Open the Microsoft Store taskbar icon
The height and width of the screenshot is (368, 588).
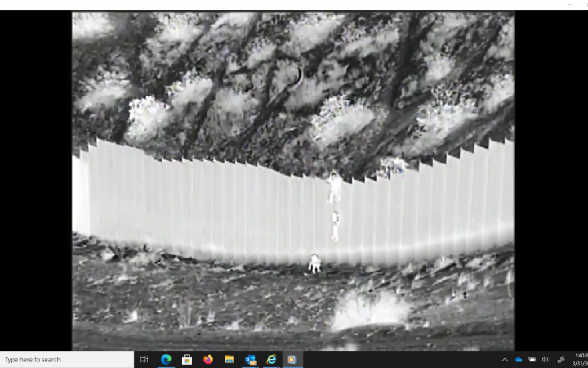187,360
